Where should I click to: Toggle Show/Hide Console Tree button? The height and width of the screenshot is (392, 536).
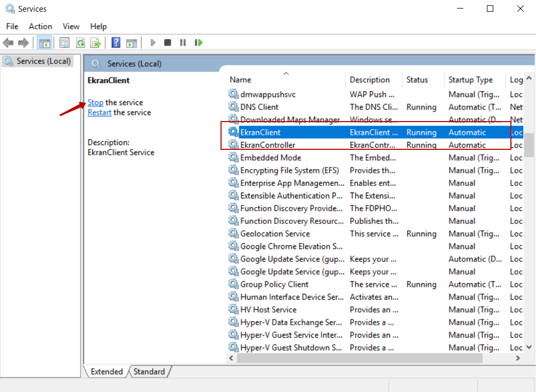coord(45,43)
